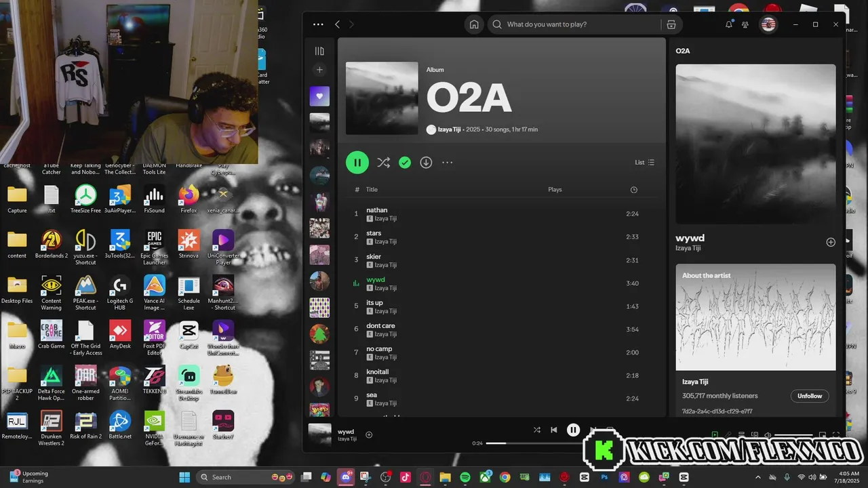Pause playback in the bottom player

(574, 430)
